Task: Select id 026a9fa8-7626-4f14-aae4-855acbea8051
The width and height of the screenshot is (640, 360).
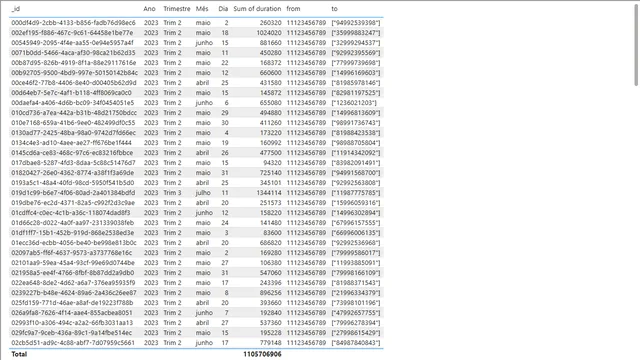Action: [x=72, y=313]
